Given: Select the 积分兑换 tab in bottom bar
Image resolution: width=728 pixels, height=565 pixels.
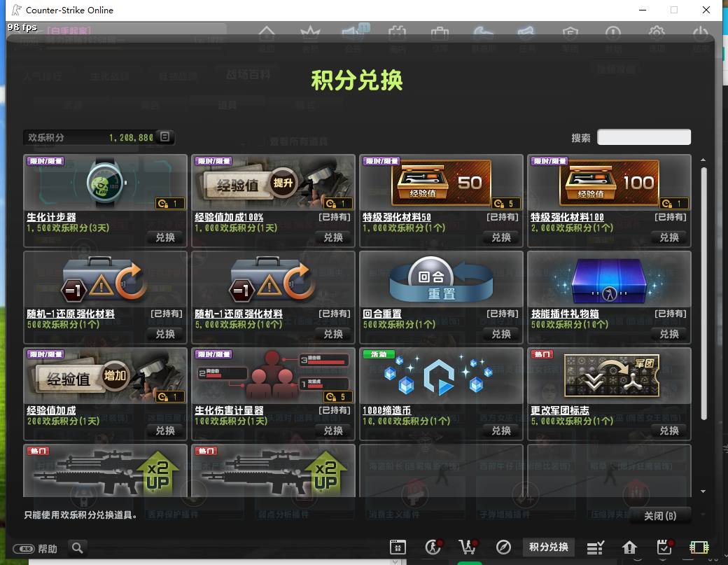Looking at the screenshot, I should pyautogui.click(x=549, y=547).
